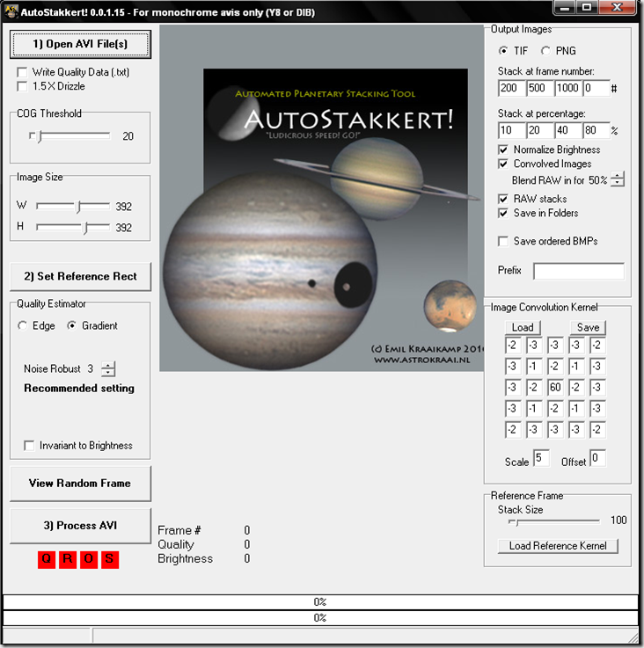Load a convolution kernel
Viewport: 644px width, 648px height.
click(x=523, y=327)
